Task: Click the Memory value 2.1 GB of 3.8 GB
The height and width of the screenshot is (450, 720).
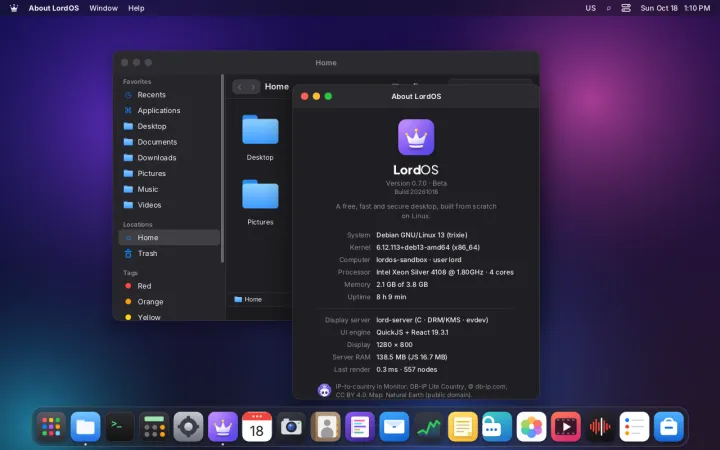Action: coord(402,284)
